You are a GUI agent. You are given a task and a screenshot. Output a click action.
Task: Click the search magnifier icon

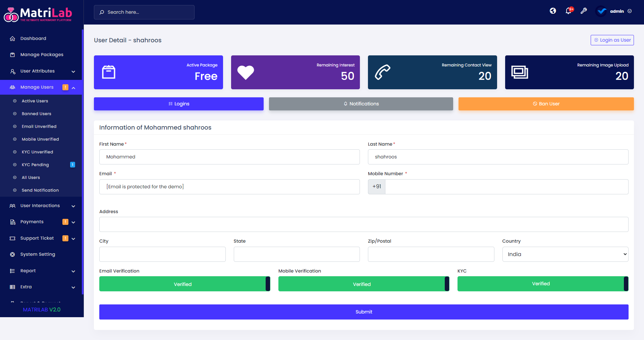(x=102, y=12)
